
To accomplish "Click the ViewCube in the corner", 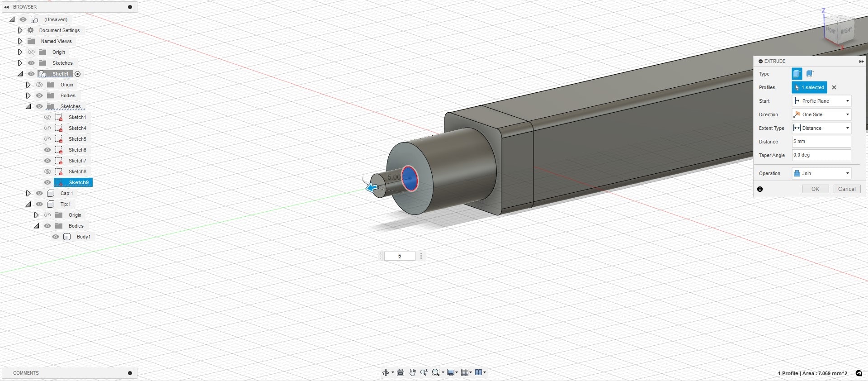I will [x=839, y=30].
